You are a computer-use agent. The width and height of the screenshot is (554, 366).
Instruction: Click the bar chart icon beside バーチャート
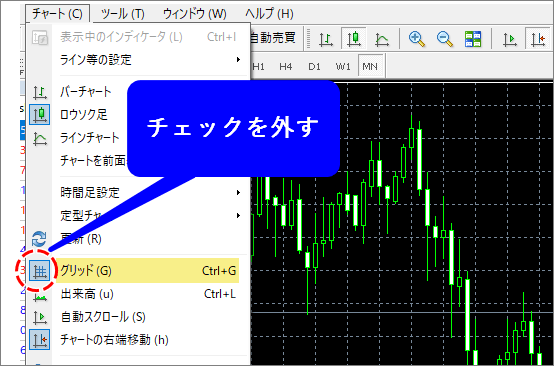(x=40, y=92)
